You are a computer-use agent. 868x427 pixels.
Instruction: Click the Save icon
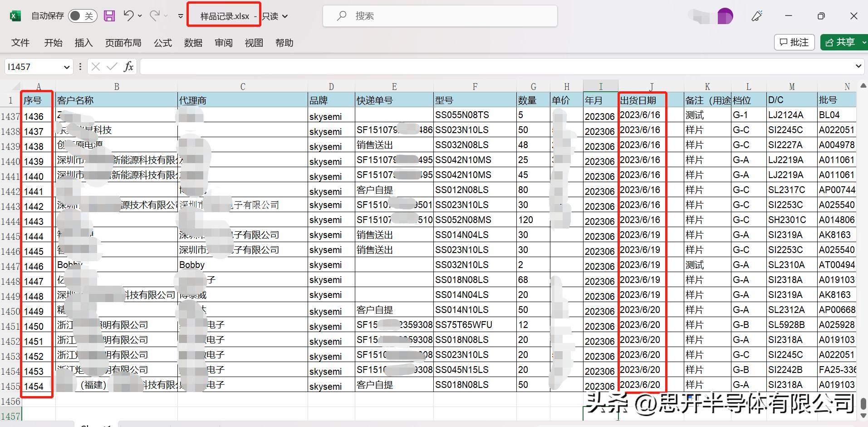pyautogui.click(x=109, y=15)
